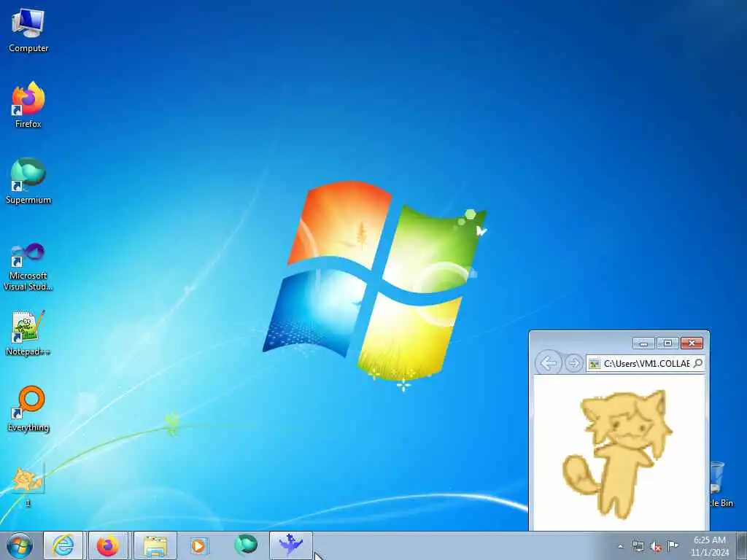Screen dimensions: 747x560
Task: Open the network status tray icon
Action: [638, 546]
